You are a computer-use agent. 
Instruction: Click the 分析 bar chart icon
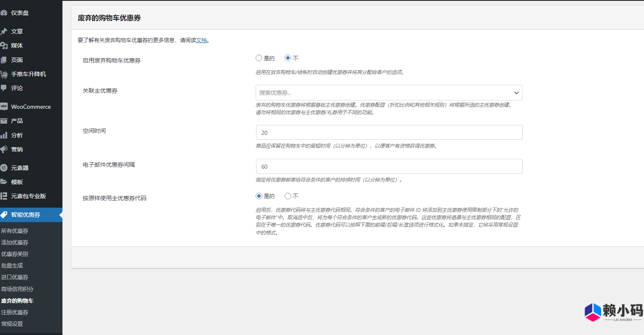[4, 135]
